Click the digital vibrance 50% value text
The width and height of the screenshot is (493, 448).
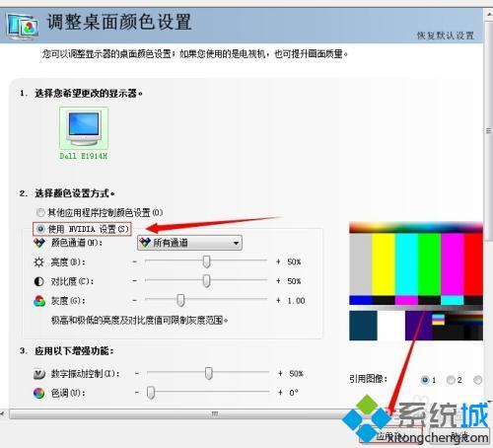click(x=296, y=374)
